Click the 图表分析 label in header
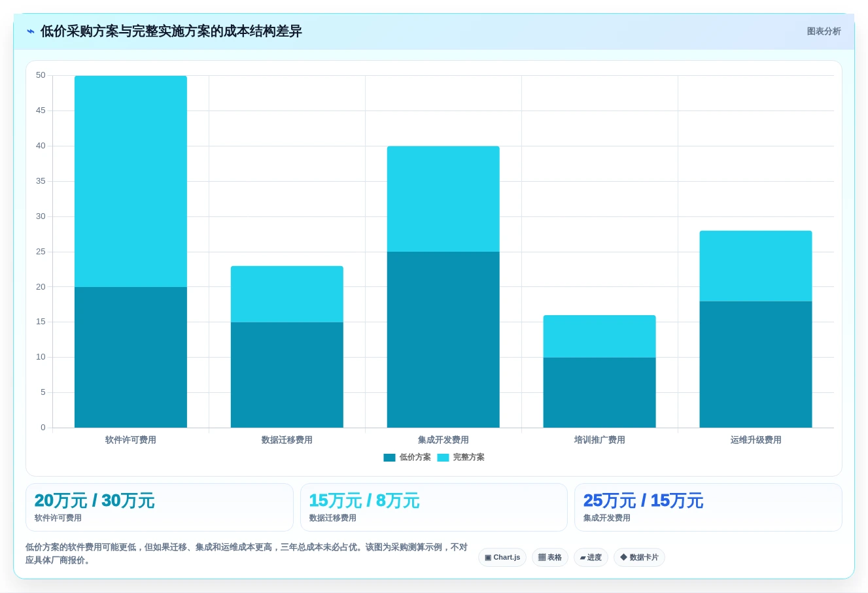Screen dimensions: 868x593 [x=824, y=31]
